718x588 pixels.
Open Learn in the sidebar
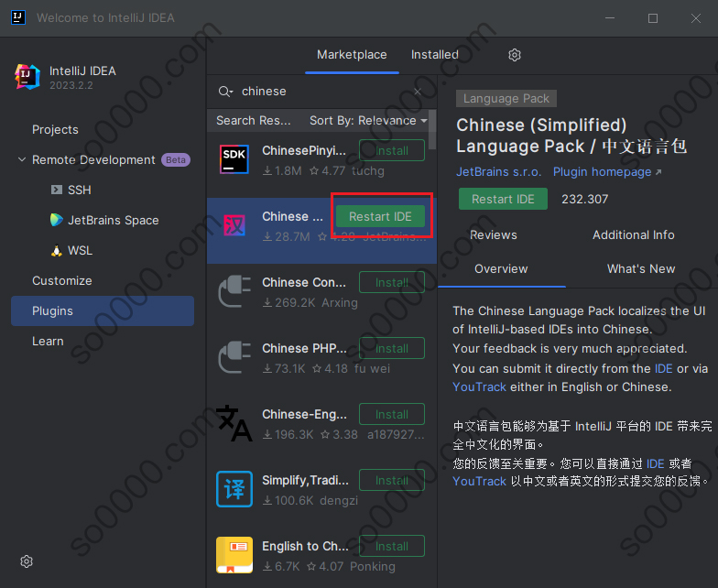pos(48,341)
